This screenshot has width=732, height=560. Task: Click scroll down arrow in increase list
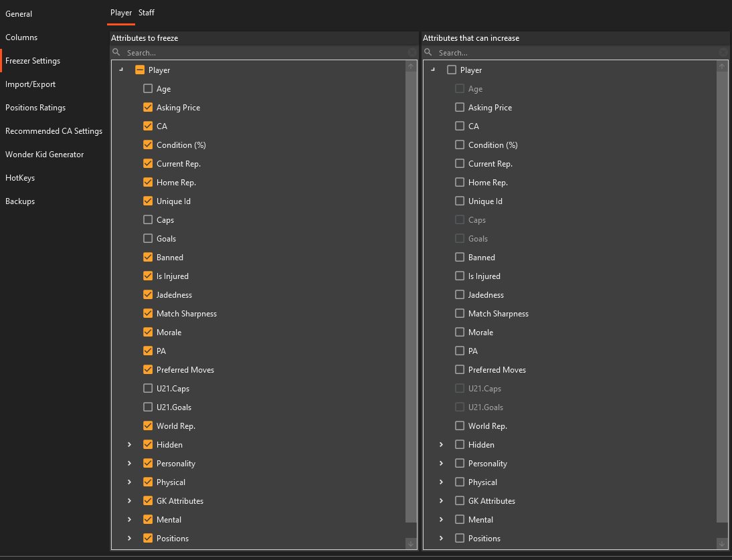click(722, 543)
